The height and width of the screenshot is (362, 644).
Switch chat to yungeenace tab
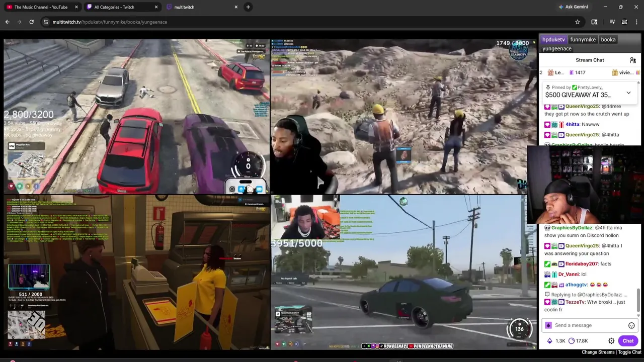tap(556, 48)
